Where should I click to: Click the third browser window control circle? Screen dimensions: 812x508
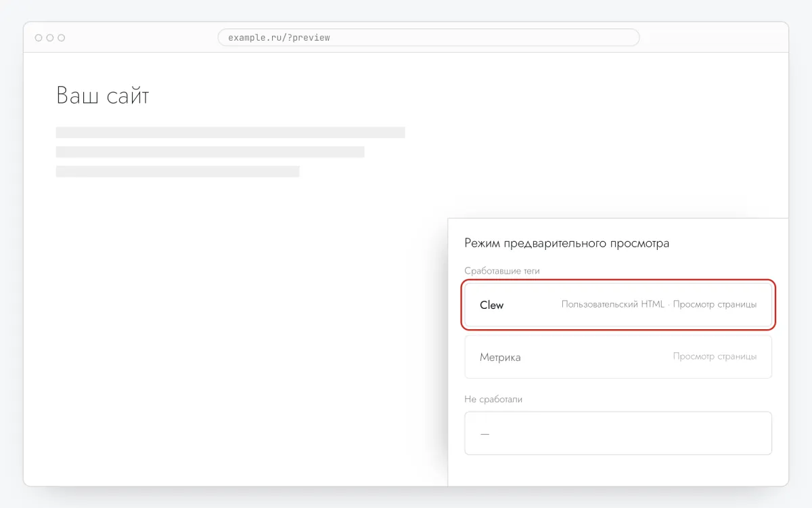tap(62, 38)
